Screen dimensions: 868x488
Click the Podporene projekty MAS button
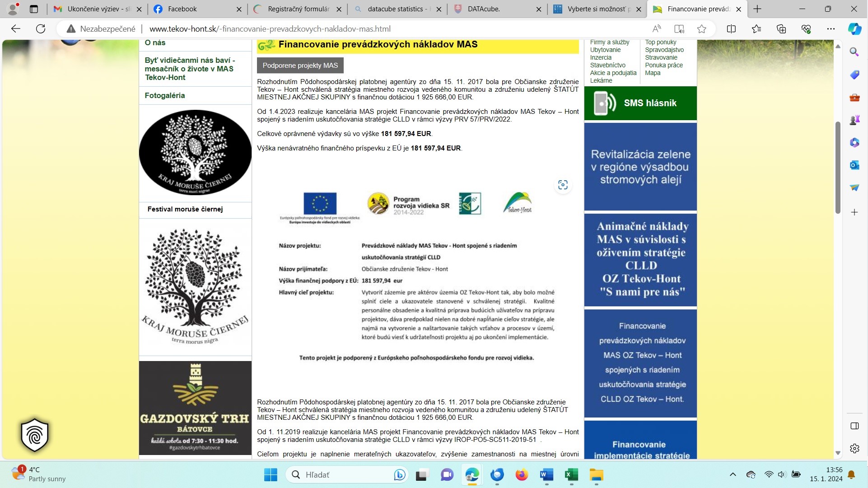point(300,66)
